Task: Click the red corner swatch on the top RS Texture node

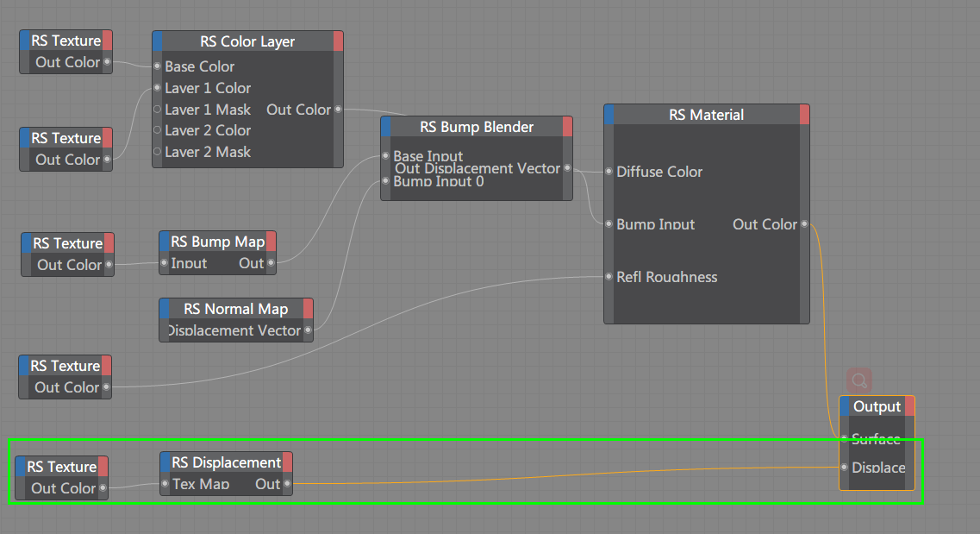Action: [108, 40]
